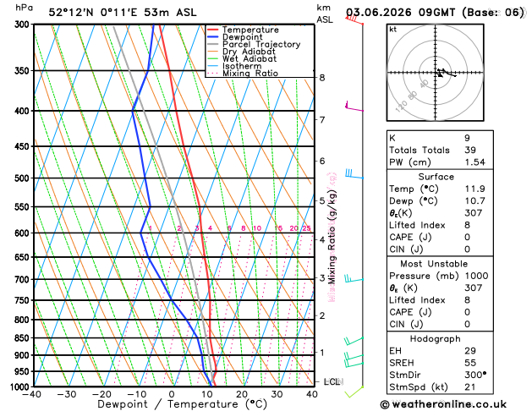Click the 'kt' unit label in hodograph
This screenshot has width=532, height=411.
[x=393, y=30]
